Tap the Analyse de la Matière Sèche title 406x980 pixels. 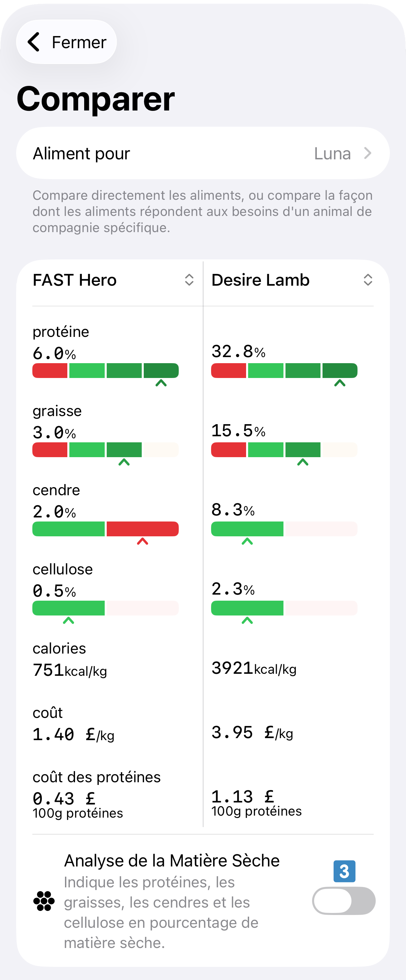tap(171, 860)
